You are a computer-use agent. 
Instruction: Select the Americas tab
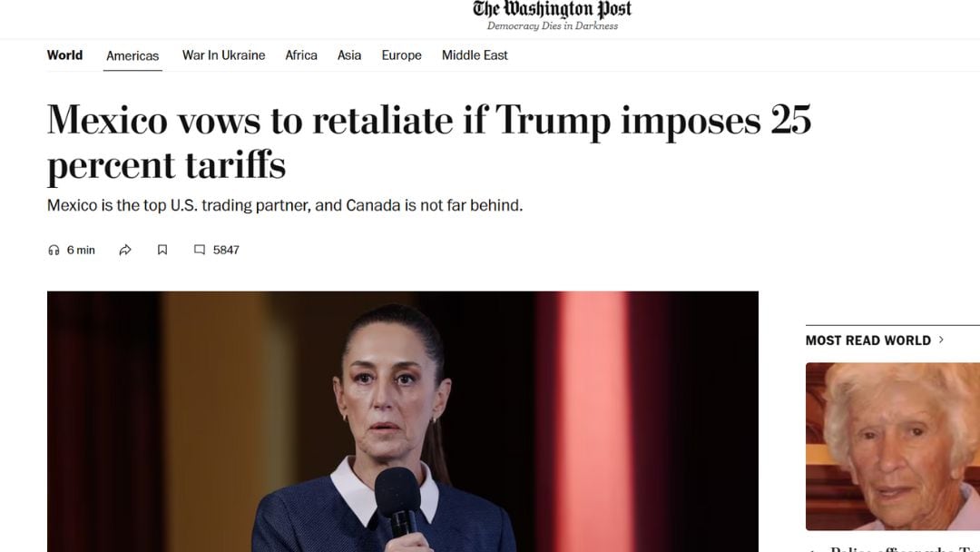[x=132, y=55]
